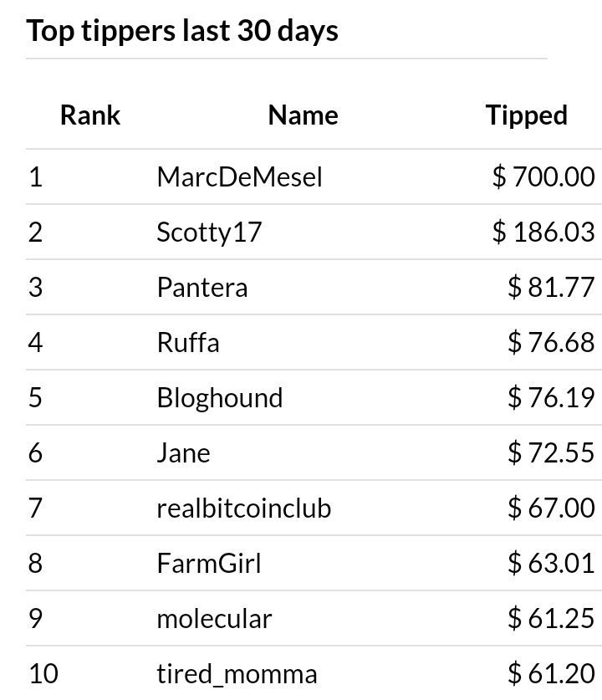
Task: Select the Pantera user name
Action: click(x=202, y=287)
